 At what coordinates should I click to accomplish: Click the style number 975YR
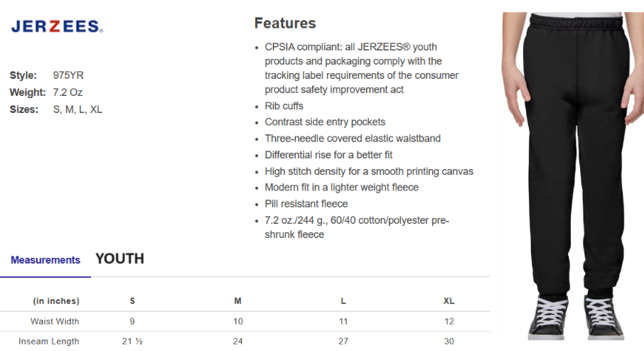pos(69,75)
